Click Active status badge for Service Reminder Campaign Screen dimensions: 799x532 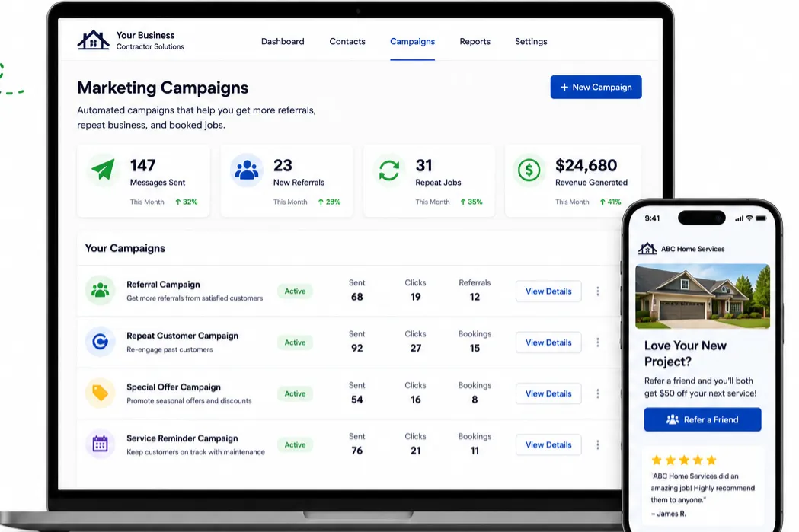(x=295, y=444)
